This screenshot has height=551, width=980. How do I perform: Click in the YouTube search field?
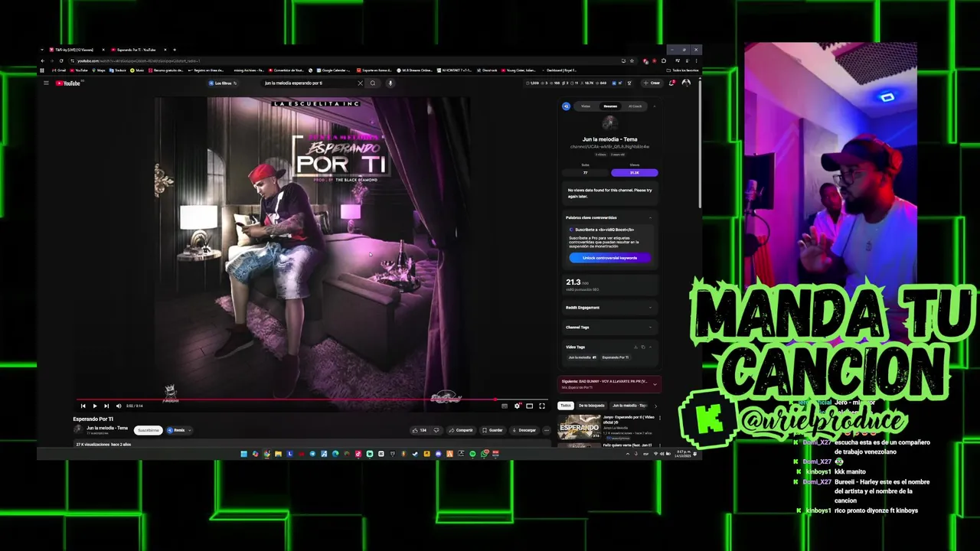(x=309, y=83)
